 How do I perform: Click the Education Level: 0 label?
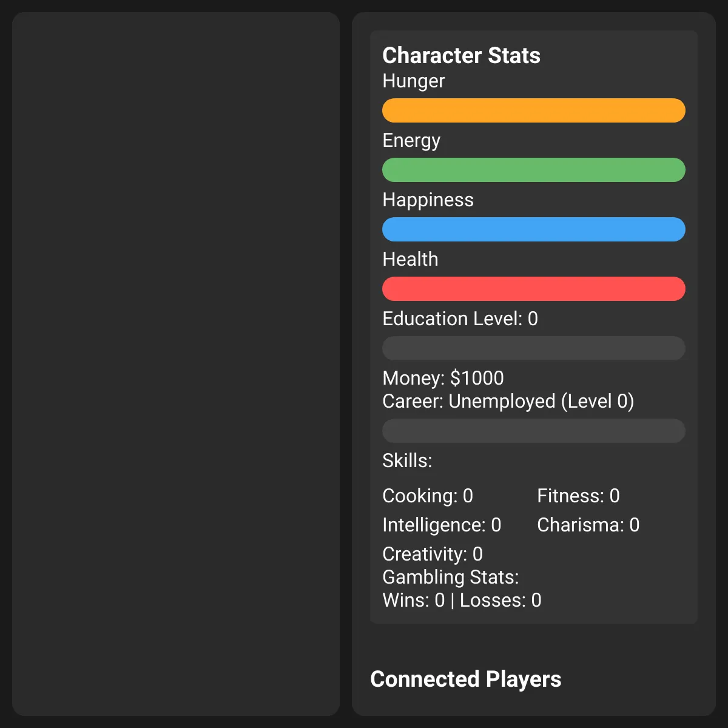(x=460, y=318)
